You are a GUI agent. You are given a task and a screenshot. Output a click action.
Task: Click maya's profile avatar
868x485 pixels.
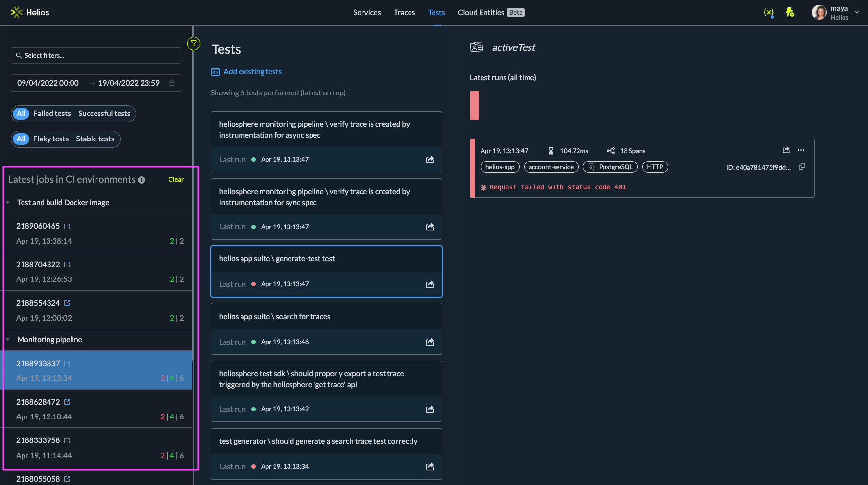coord(819,12)
